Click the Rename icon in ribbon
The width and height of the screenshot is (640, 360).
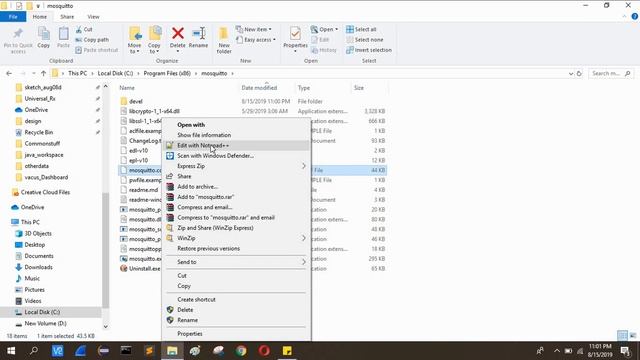(x=198, y=33)
